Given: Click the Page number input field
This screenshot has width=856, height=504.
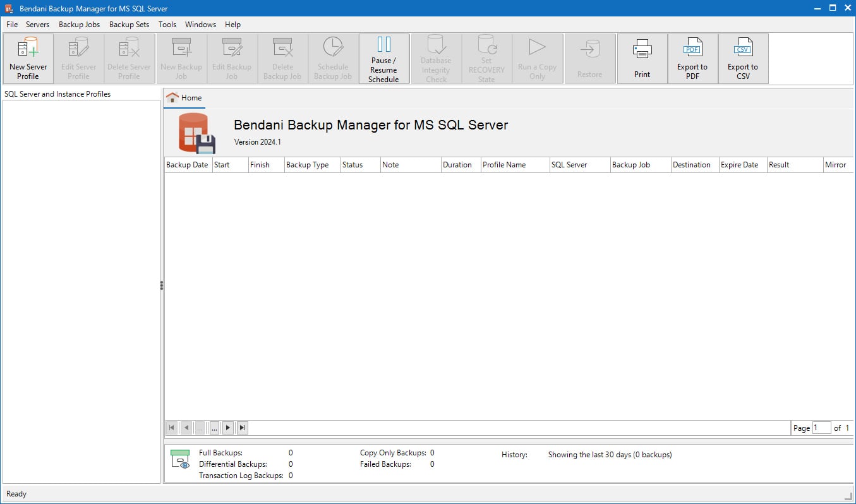Looking at the screenshot, I should (x=821, y=428).
